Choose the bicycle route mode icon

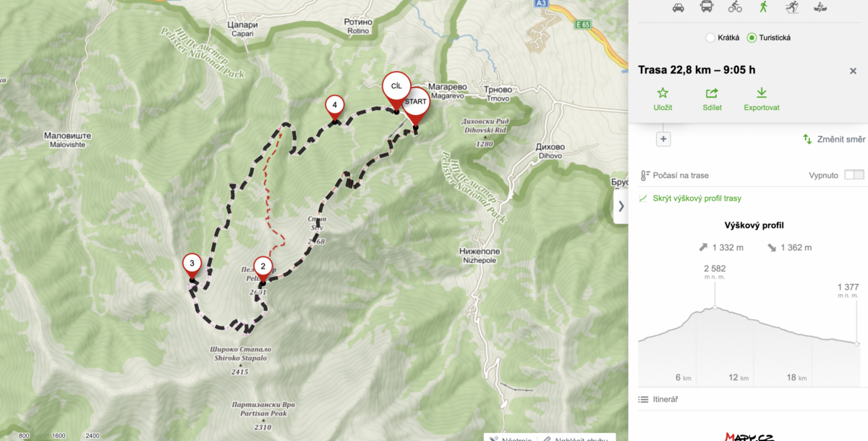735,7
